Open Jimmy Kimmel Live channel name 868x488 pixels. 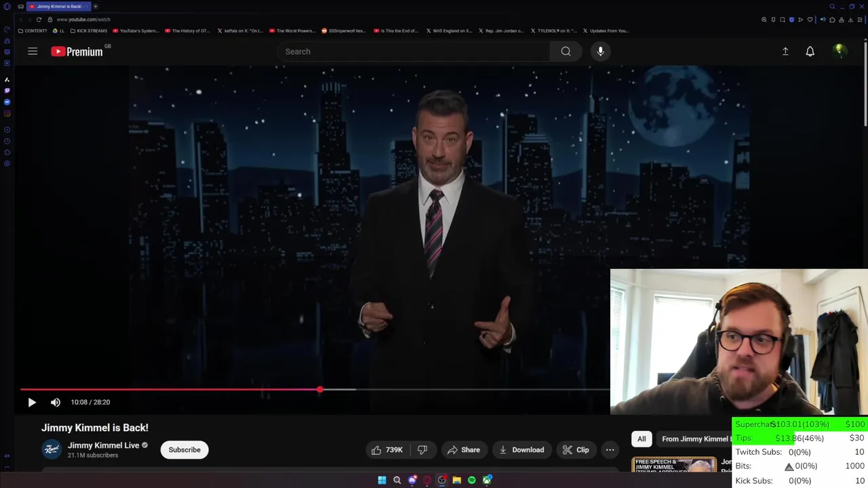coord(103,445)
